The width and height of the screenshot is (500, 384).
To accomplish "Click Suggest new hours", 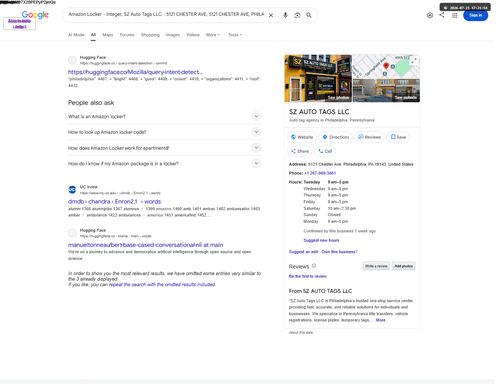I will 321,240.
